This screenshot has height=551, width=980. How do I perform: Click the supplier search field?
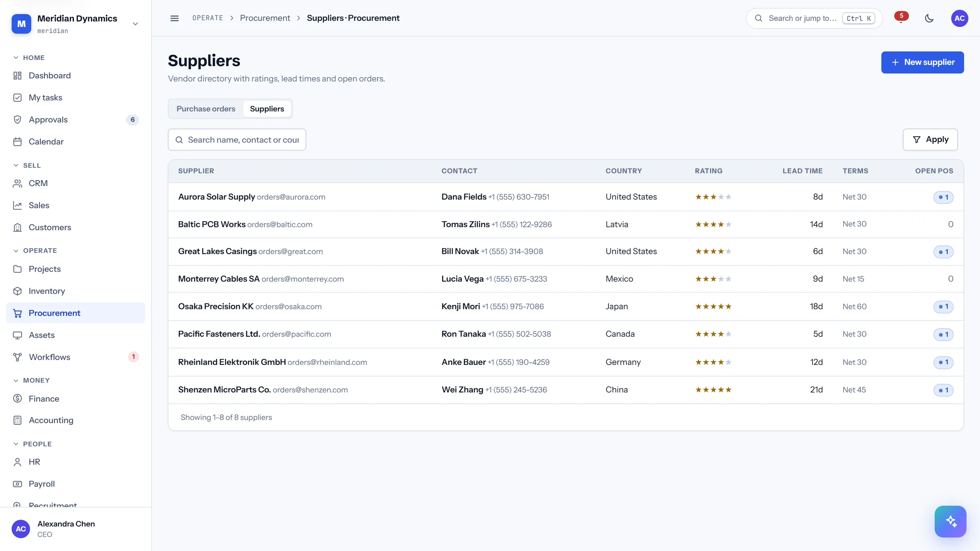tap(237, 140)
